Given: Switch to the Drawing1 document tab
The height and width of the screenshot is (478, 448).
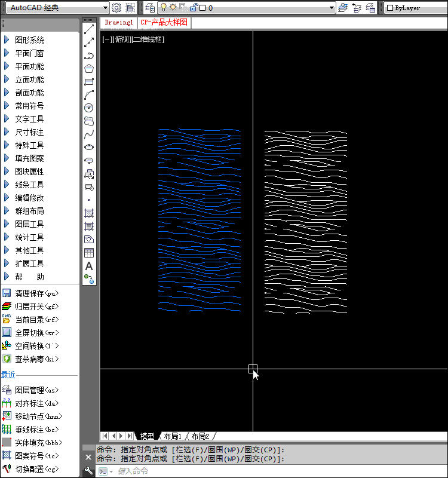Looking at the screenshot, I should pyautogui.click(x=119, y=23).
